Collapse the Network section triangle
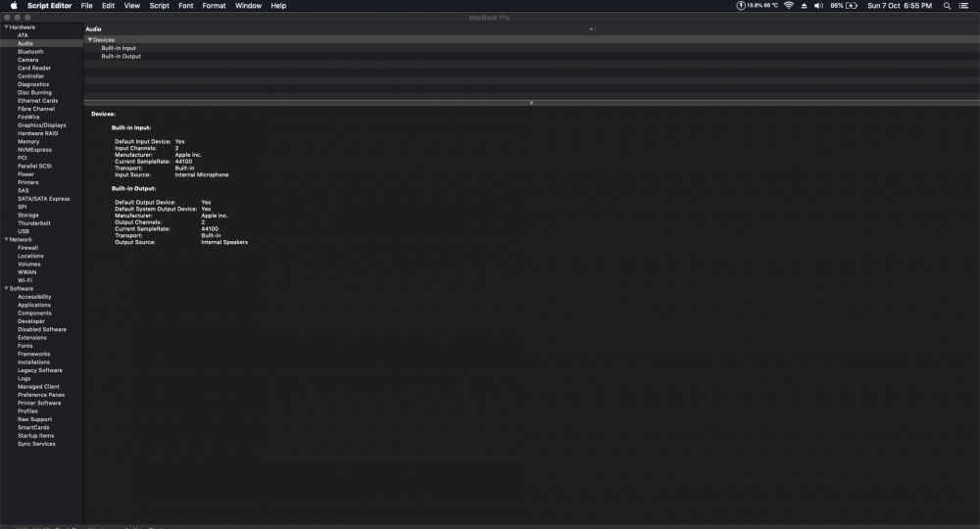This screenshot has width=980, height=529. tap(6, 239)
